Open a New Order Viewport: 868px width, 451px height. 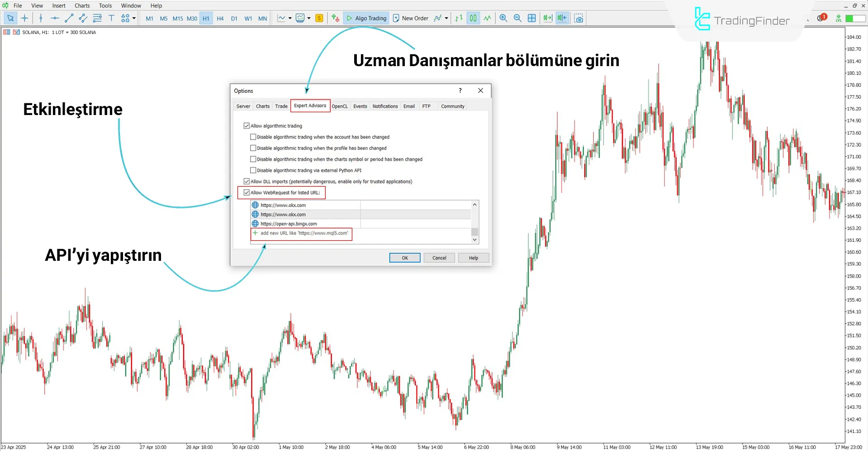(x=411, y=18)
